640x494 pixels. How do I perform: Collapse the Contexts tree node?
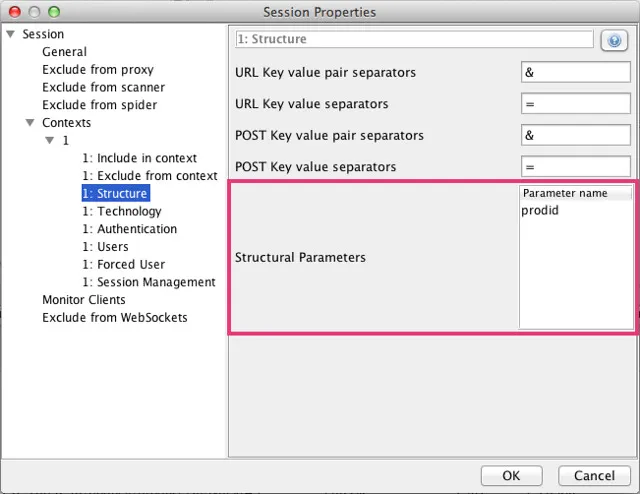29,123
